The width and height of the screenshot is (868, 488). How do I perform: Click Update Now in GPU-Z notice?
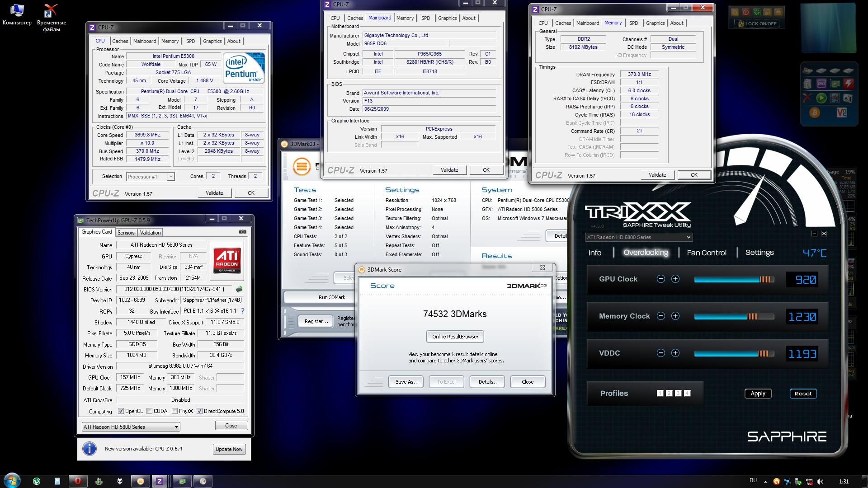[x=229, y=449]
